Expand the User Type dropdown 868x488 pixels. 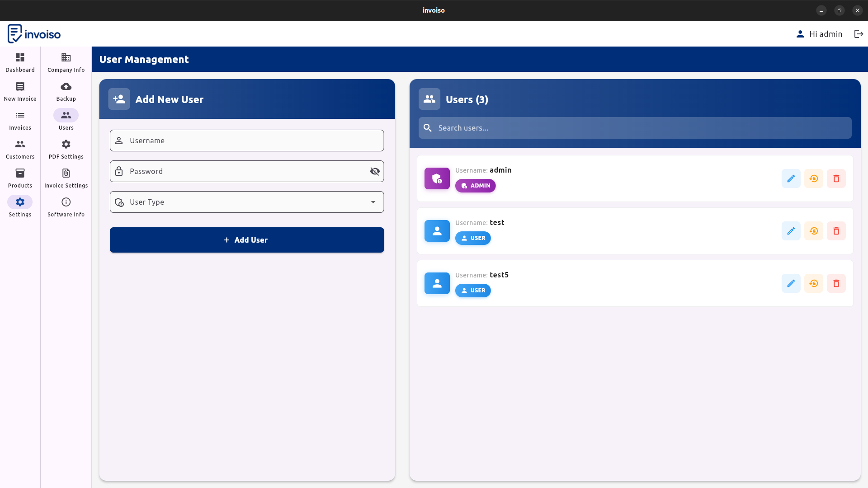(x=247, y=202)
